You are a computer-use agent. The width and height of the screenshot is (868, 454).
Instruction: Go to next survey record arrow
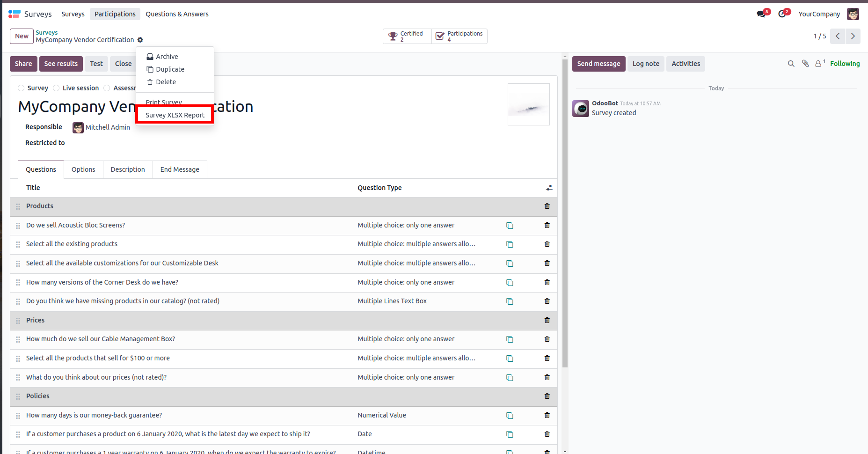853,36
